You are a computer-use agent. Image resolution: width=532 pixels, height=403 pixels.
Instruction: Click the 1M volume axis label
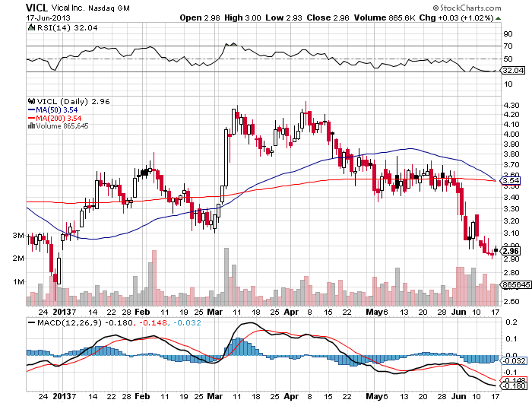pyautogui.click(x=18, y=282)
